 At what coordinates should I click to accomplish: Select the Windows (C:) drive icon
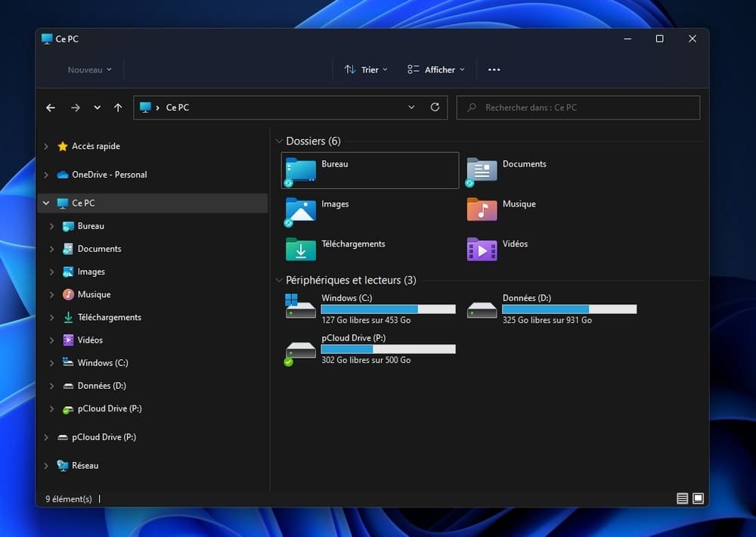click(x=300, y=307)
